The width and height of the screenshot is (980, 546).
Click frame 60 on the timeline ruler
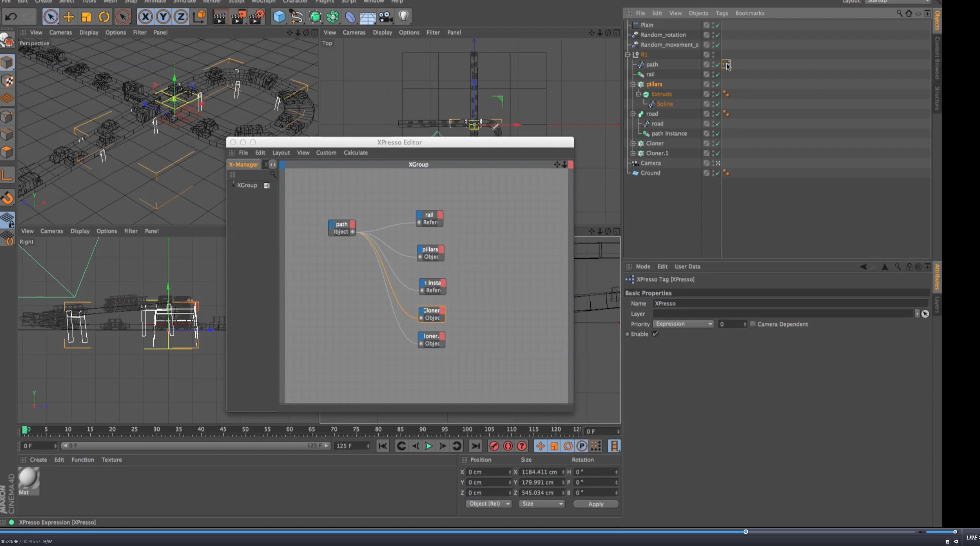pyautogui.click(x=289, y=430)
